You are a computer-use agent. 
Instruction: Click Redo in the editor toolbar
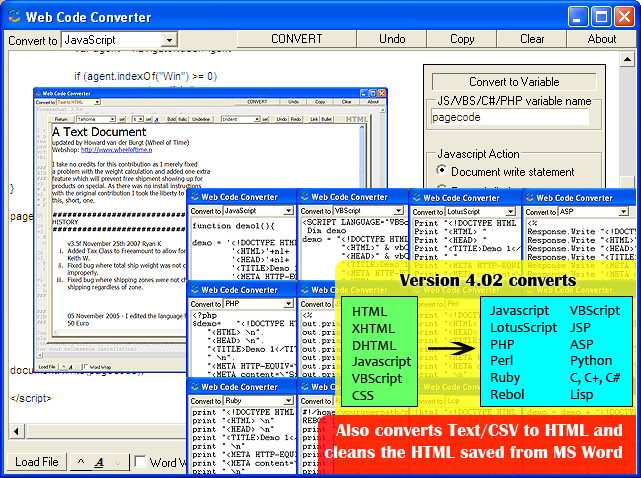click(296, 119)
